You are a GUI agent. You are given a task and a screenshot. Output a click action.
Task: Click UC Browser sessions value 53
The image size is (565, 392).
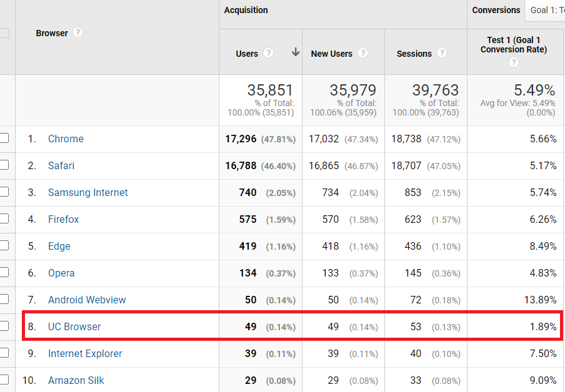tap(416, 327)
